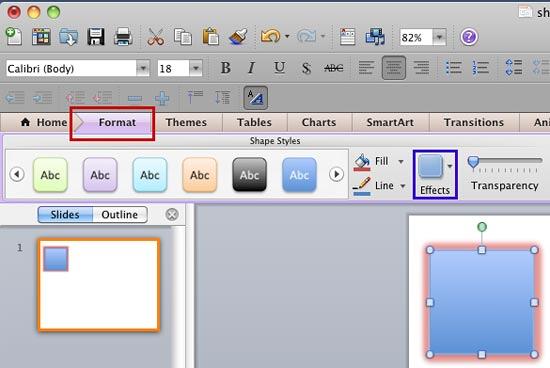
Task: Open the Line color dropdown arrow
Action: [403, 186]
